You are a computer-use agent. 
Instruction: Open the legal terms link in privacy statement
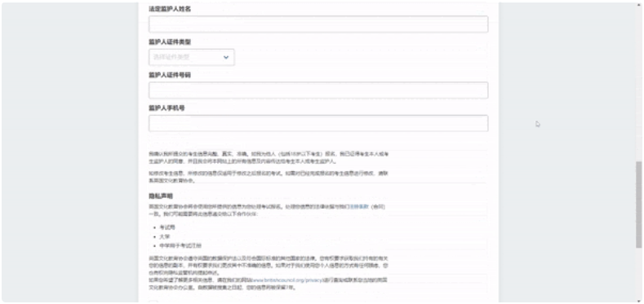point(359,207)
